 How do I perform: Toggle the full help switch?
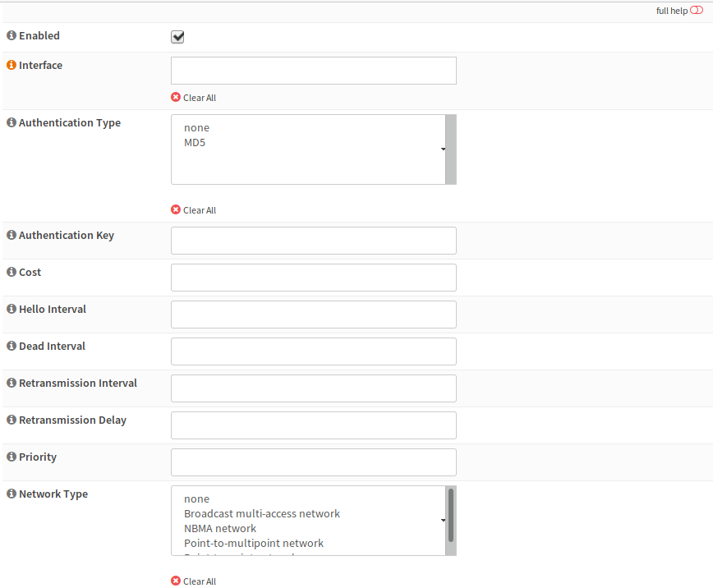point(697,11)
